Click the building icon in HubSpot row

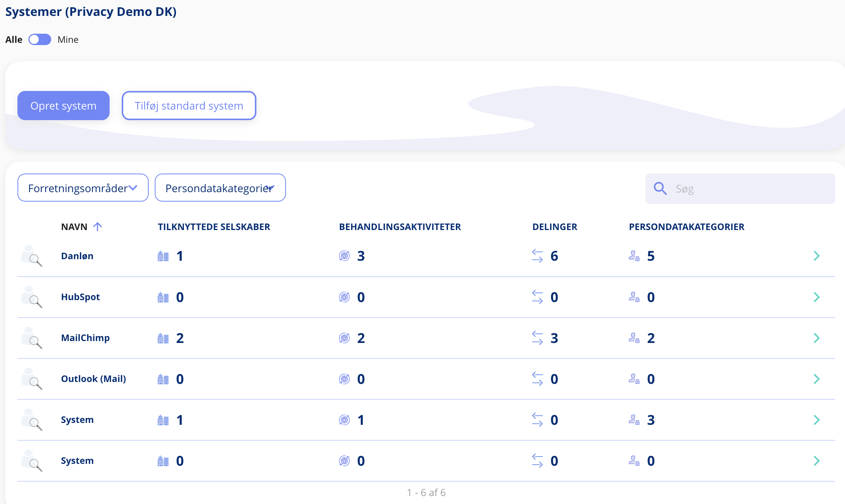[163, 297]
